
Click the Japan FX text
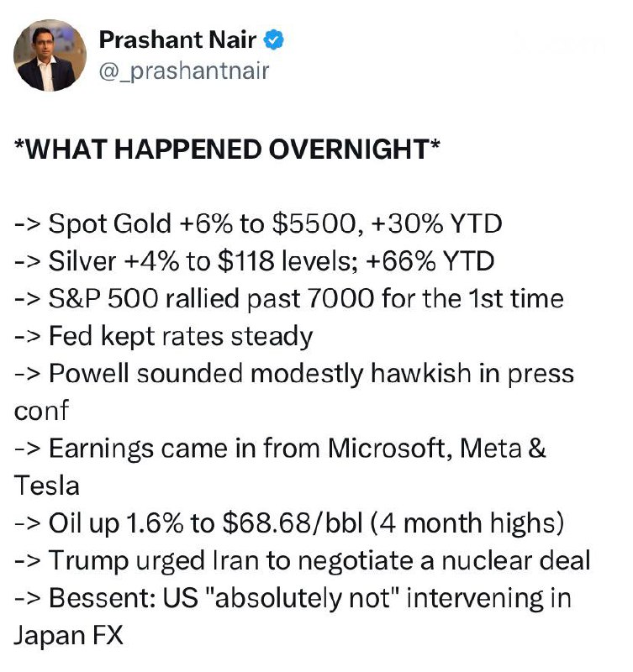point(69,635)
